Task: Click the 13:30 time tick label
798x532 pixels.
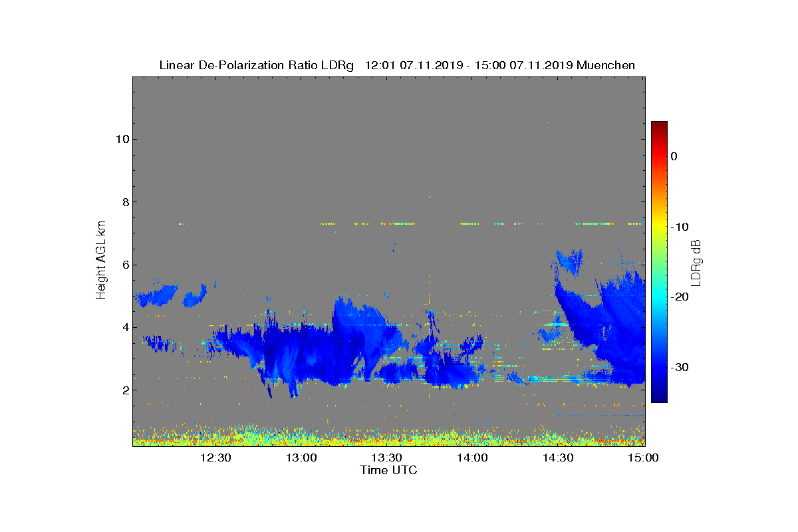Action: [x=386, y=458]
